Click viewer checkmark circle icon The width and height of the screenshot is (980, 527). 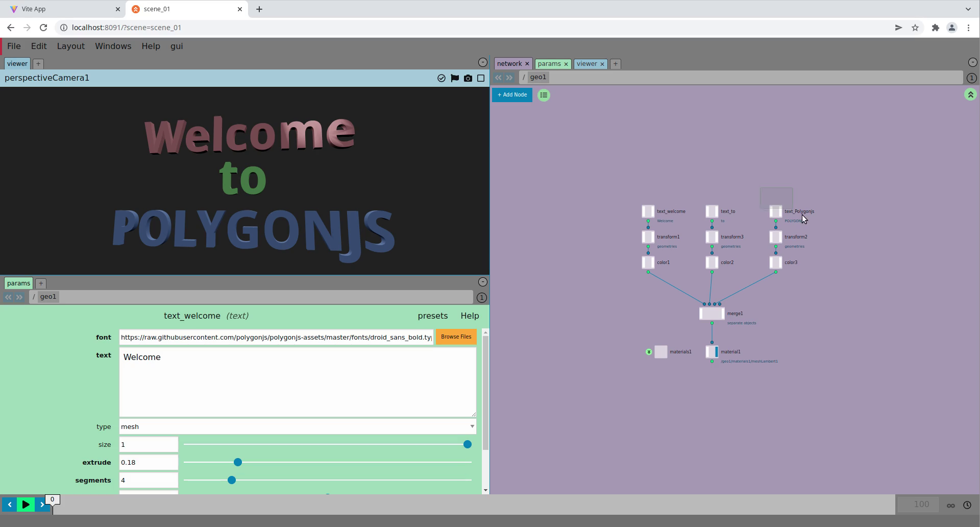(442, 78)
